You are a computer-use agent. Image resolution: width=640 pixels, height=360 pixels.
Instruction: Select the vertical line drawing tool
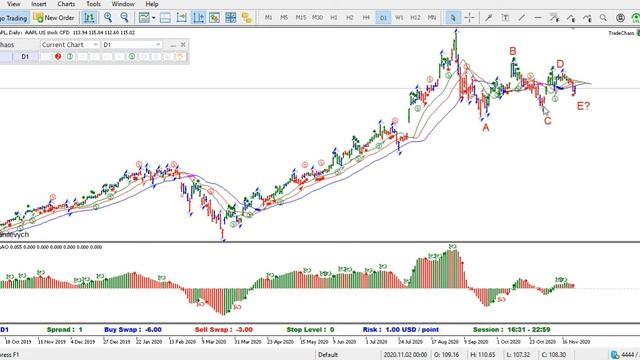click(489, 18)
